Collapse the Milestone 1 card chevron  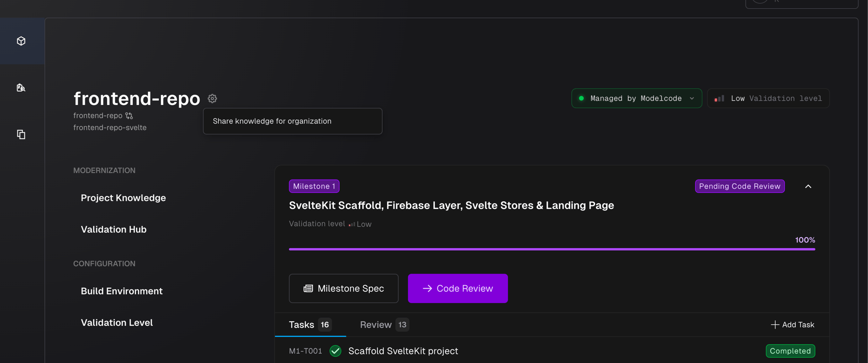coord(808,186)
